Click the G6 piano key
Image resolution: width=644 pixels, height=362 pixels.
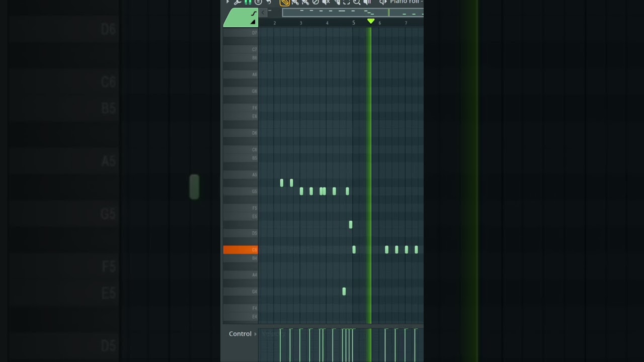pos(240,91)
